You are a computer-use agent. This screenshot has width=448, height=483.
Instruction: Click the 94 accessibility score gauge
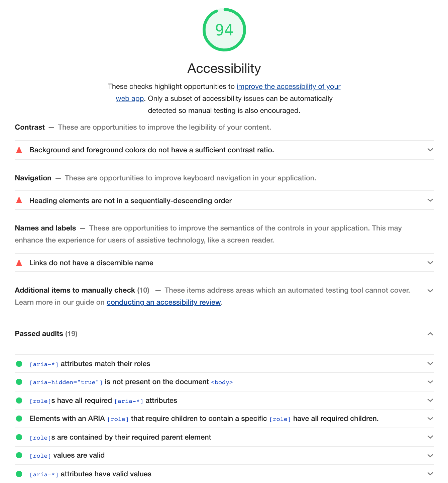click(x=224, y=30)
